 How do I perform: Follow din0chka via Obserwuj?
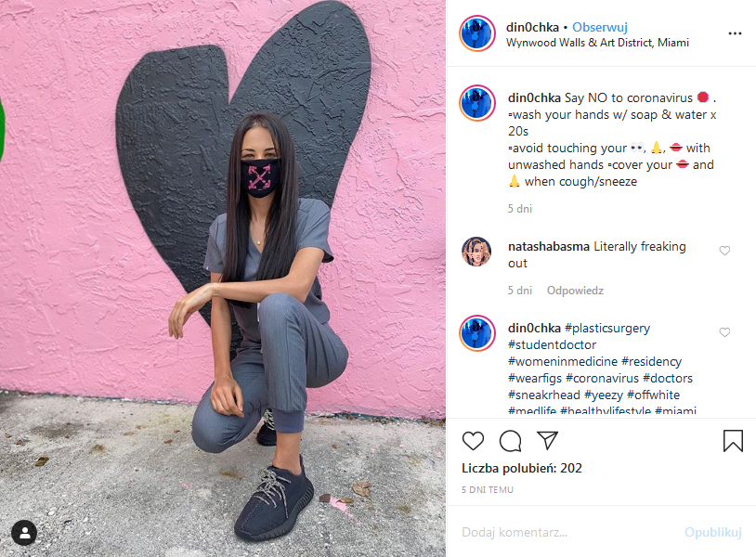[600, 28]
